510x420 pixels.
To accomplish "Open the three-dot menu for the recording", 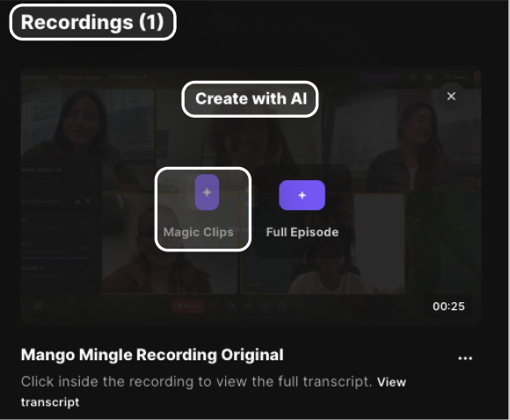I will click(465, 358).
